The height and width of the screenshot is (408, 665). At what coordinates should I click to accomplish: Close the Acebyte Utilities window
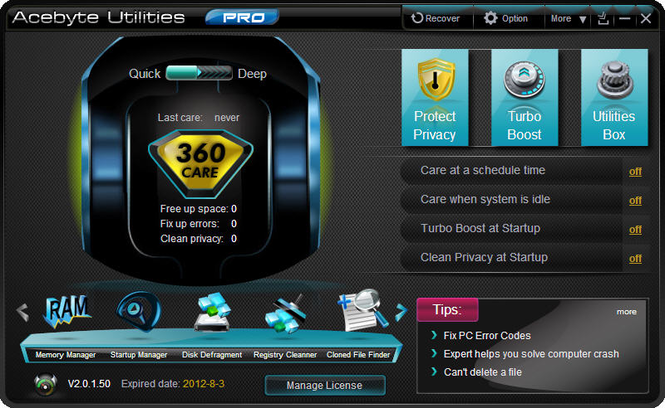(646, 19)
